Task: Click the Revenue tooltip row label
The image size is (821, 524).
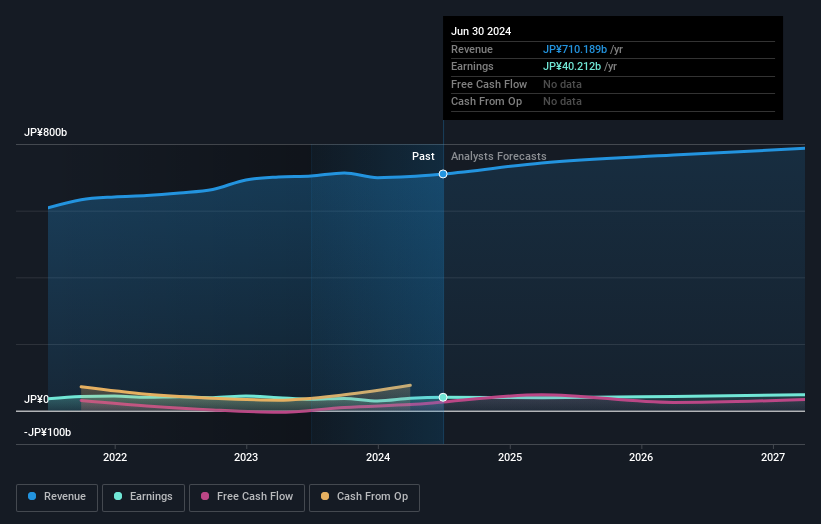Action: [471, 49]
